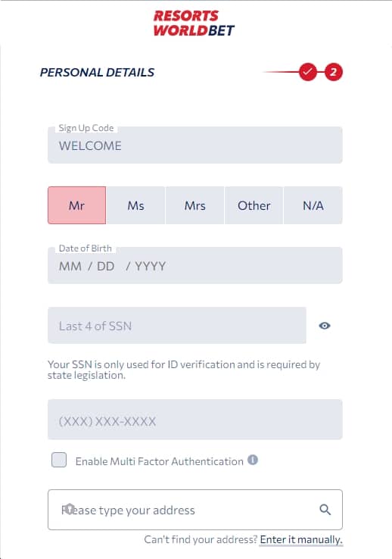This screenshot has width=392, height=559.
Task: Click the phone number (XXX) XXX-XXXX field
Action: 195,420
